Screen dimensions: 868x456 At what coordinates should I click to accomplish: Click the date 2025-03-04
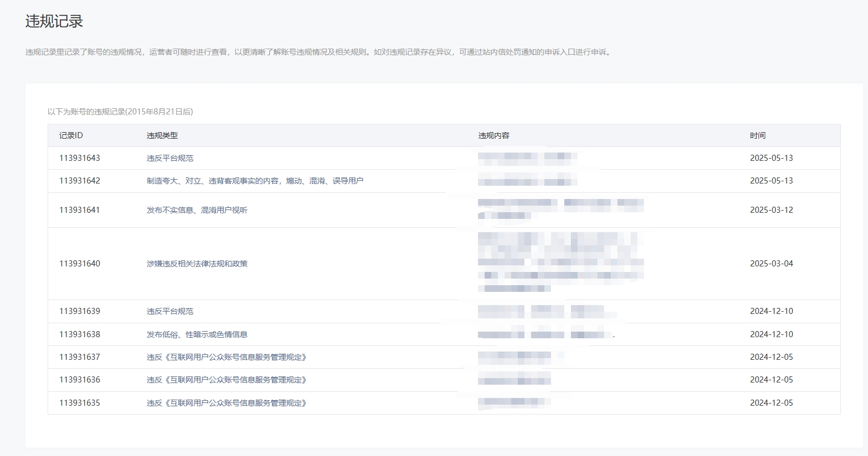pos(771,264)
